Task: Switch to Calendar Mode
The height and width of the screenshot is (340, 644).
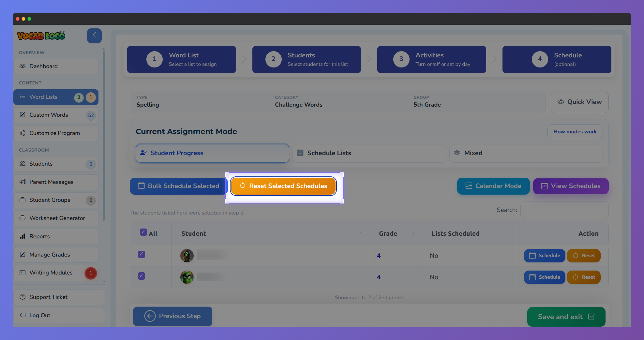Action: tap(493, 186)
